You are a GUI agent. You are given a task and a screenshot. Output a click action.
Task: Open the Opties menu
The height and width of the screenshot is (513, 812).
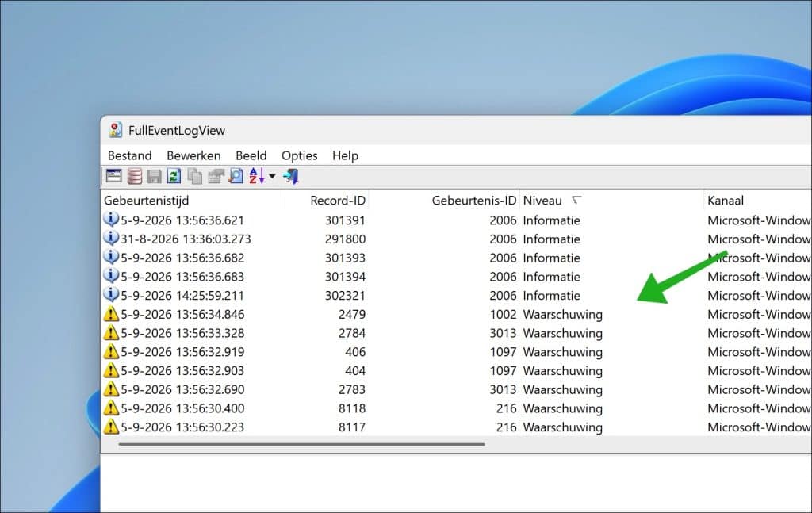[299, 155]
